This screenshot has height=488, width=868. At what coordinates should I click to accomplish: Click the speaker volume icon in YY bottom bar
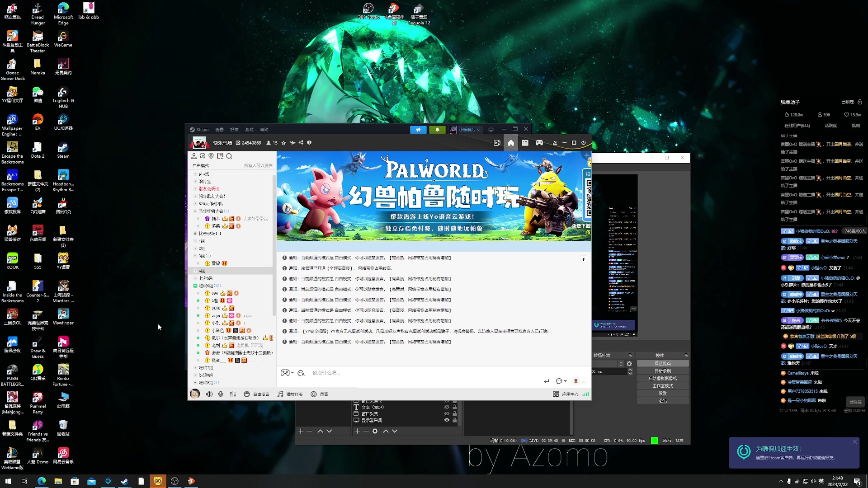209,394
